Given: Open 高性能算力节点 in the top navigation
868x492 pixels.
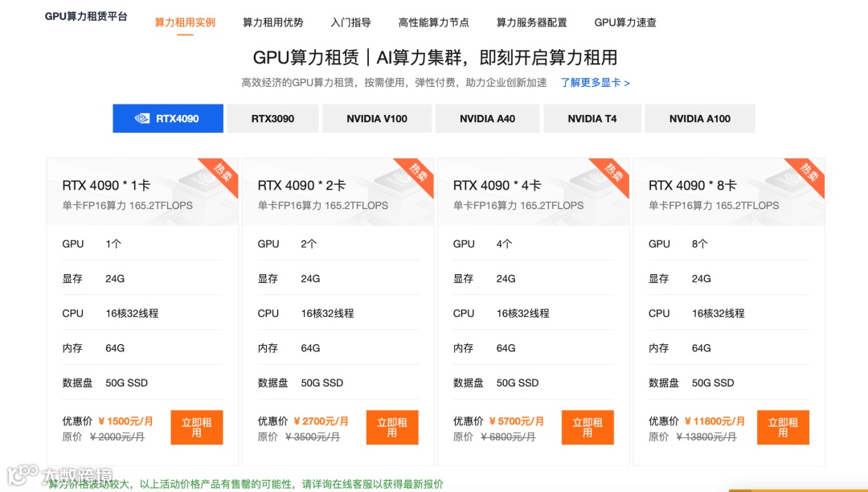Looking at the screenshot, I should 433,23.
